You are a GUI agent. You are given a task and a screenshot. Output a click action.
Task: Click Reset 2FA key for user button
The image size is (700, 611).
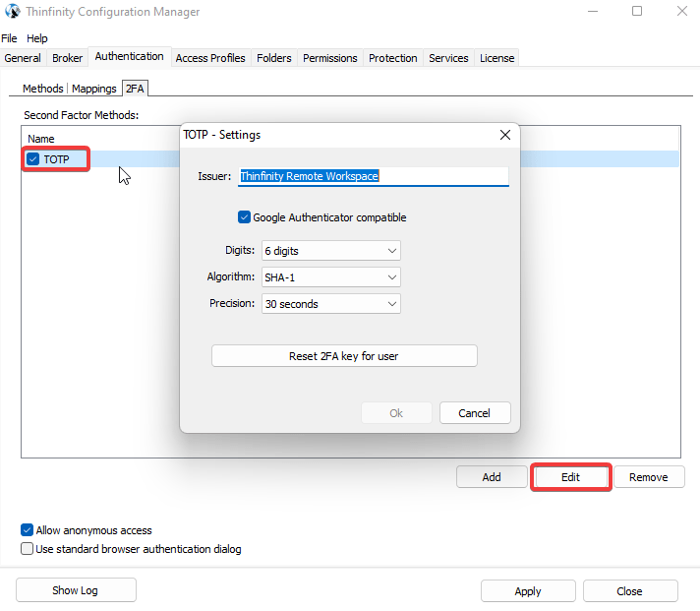pos(344,356)
